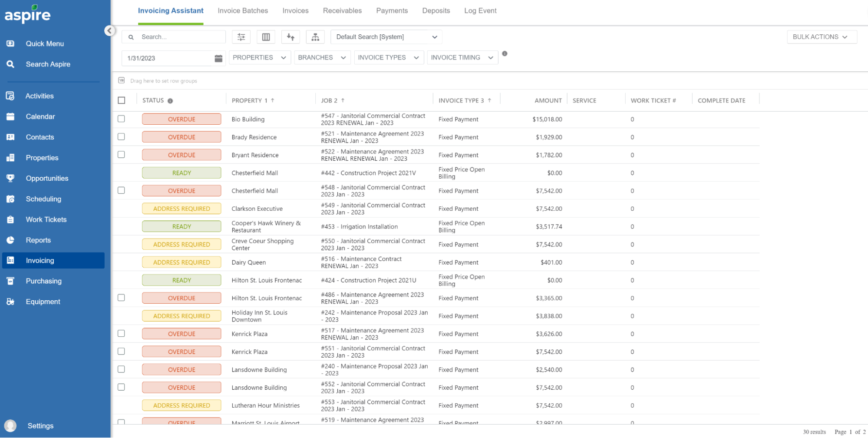
Task: Click the Reports pie chart icon
Action: (x=10, y=240)
